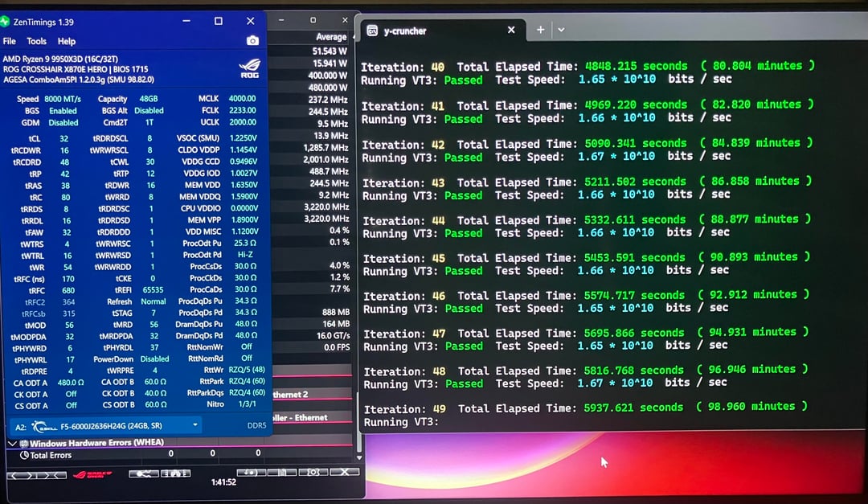Click the Iteration 40 elapsed time line
The height and width of the screenshot is (504, 868).
click(x=588, y=67)
